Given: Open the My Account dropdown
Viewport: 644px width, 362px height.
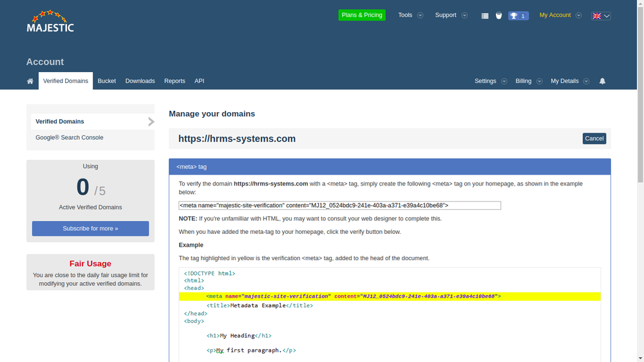Looking at the screenshot, I should tap(560, 15).
